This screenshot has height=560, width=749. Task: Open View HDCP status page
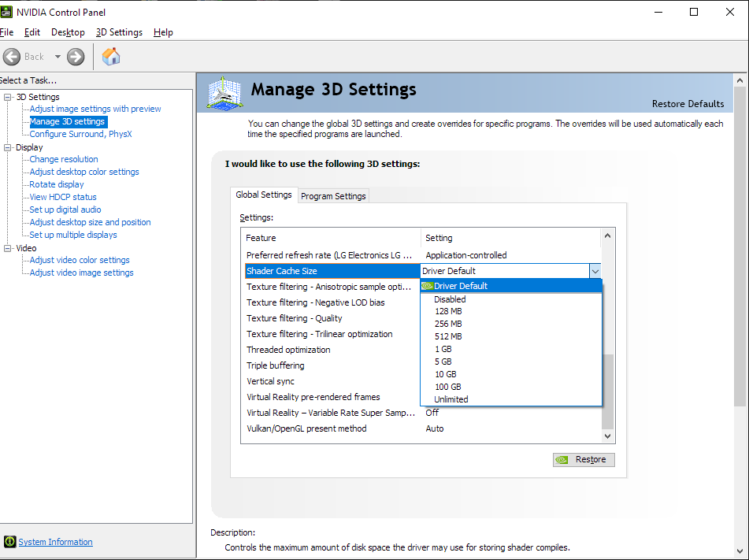click(63, 197)
